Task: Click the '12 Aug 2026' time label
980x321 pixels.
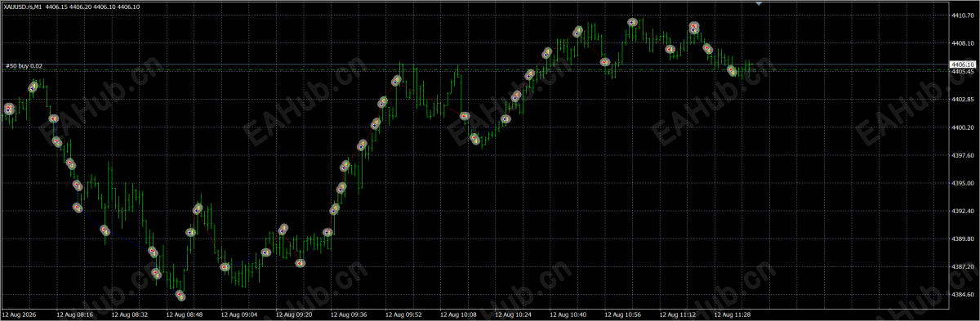Action: (20, 314)
